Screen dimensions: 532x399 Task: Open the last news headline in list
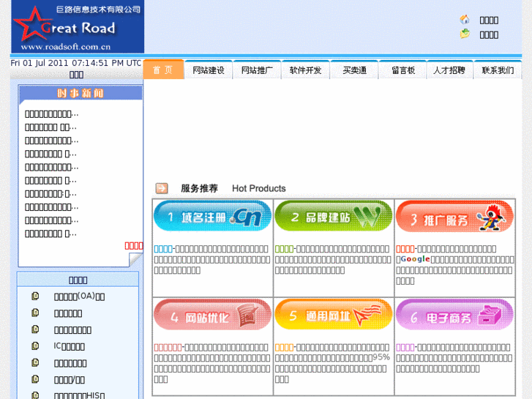(x=50, y=234)
